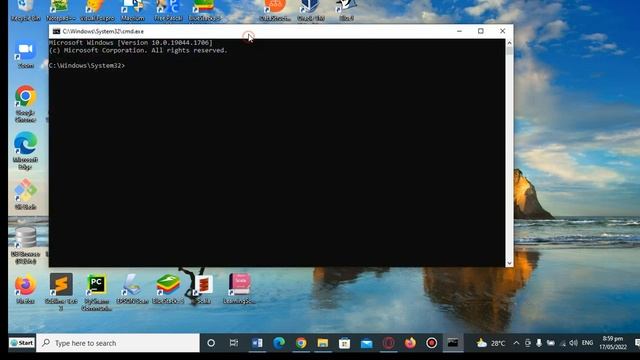Image resolution: width=640 pixels, height=360 pixels.
Task: Switch to Microsoft Word on the taskbar
Action: (257, 343)
